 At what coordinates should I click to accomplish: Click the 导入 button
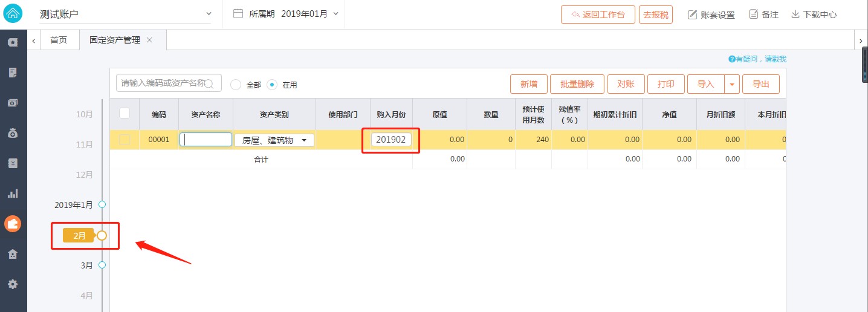click(x=705, y=84)
